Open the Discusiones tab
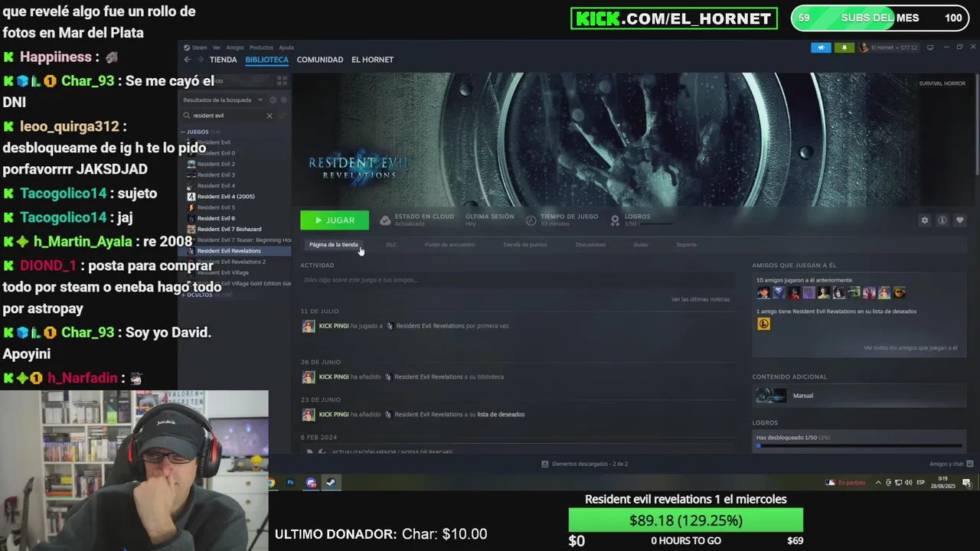 coord(590,245)
